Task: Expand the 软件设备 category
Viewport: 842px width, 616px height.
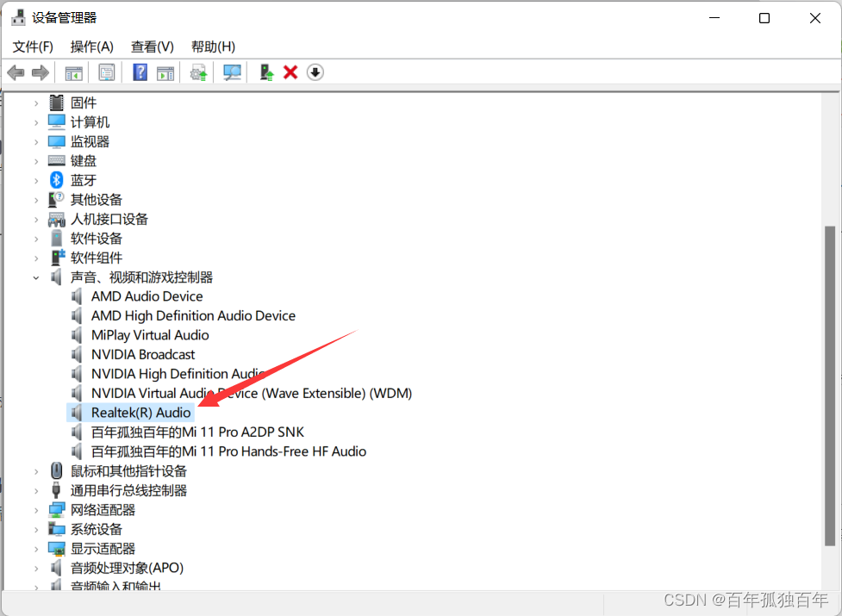Action: pos(36,239)
